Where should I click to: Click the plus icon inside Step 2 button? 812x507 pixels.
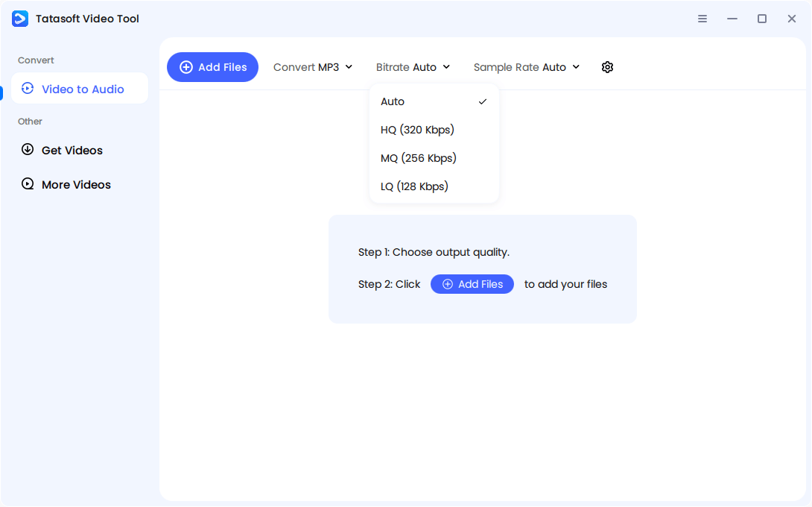point(448,284)
